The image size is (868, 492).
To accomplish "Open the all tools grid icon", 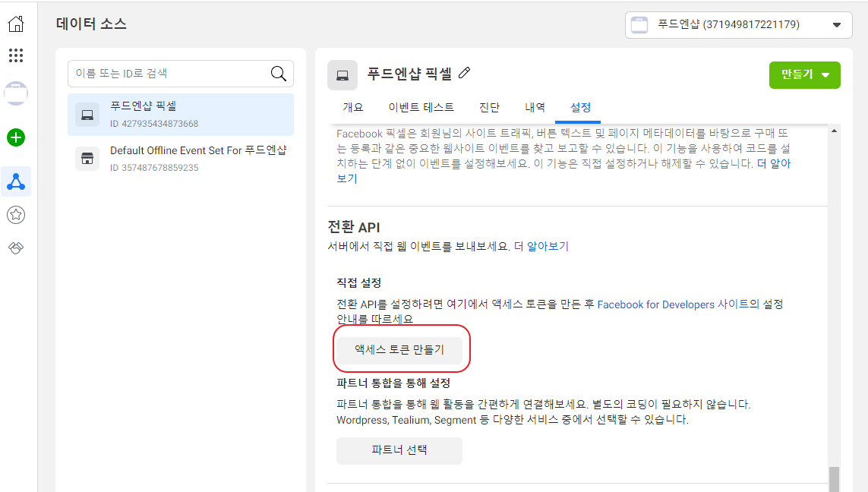I will (16, 55).
